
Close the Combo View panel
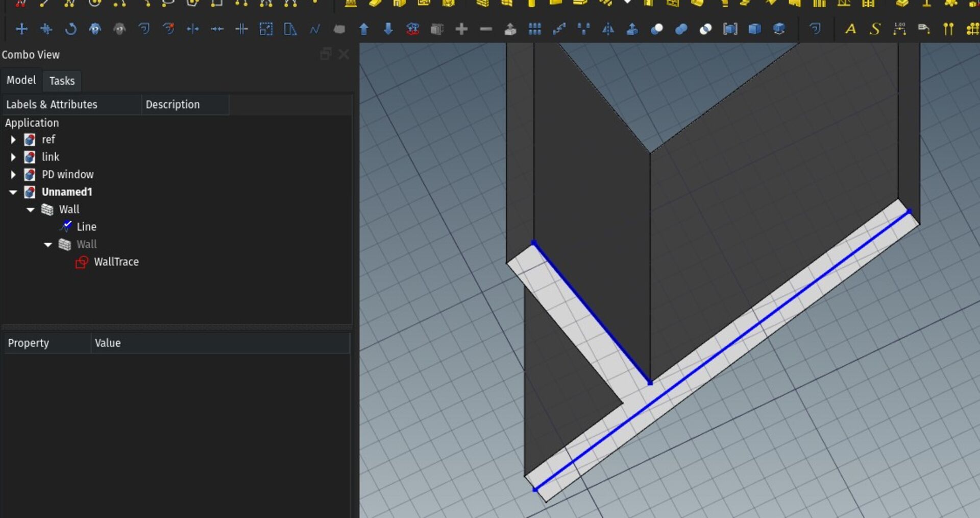coord(344,54)
